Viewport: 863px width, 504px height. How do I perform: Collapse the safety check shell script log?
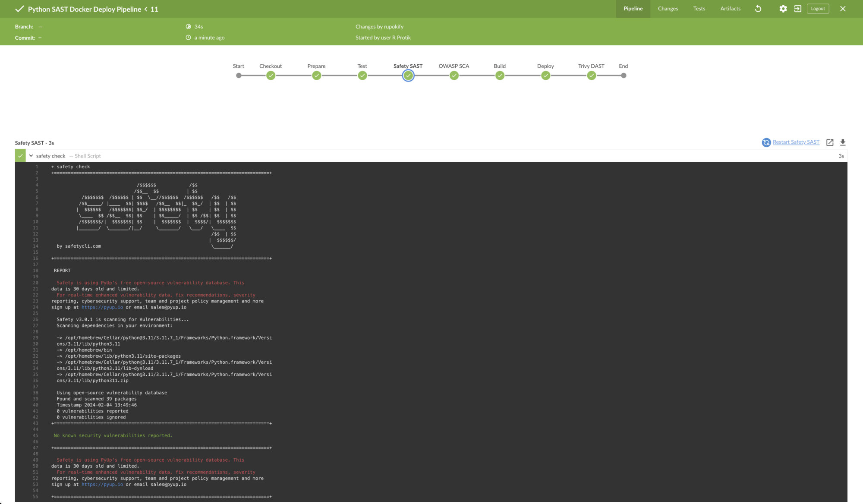point(31,155)
